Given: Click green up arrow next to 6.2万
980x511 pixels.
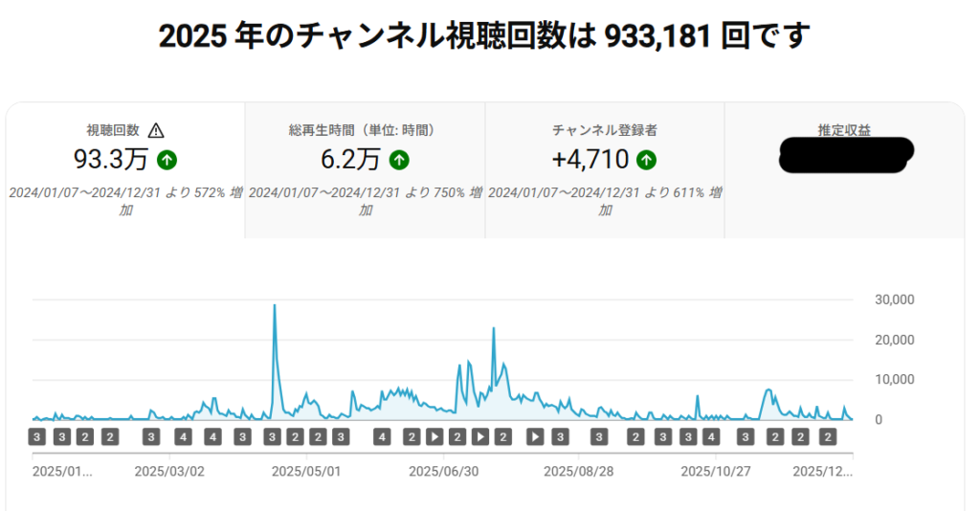Looking at the screenshot, I should pyautogui.click(x=399, y=159).
